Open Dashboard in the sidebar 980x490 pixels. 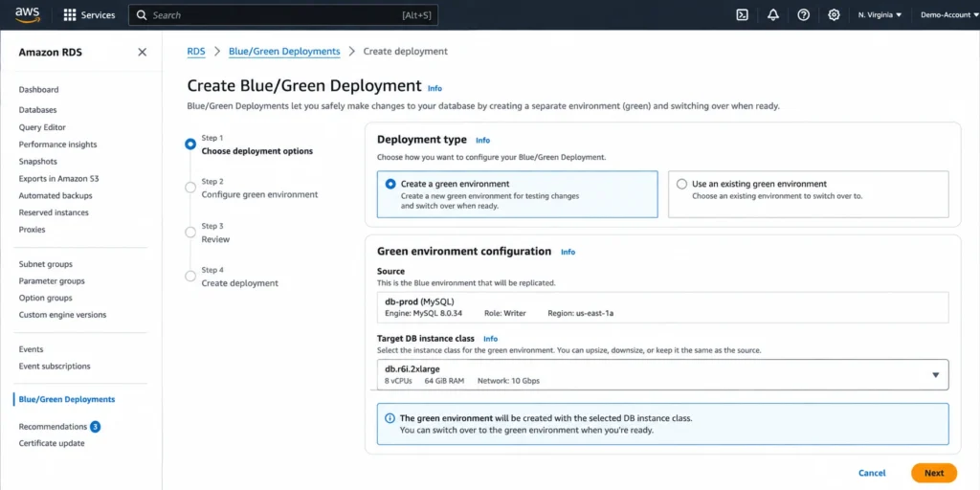point(38,89)
